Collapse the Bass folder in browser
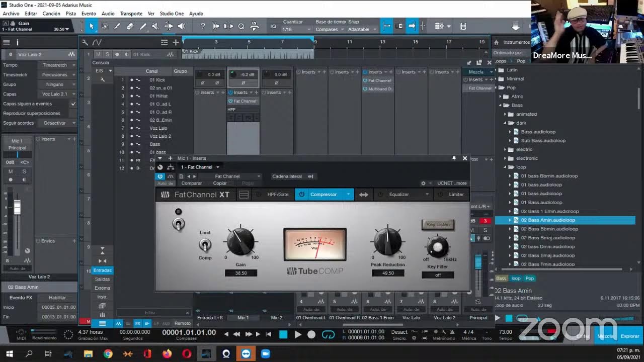Viewport: 644px width, 362px height. click(x=501, y=105)
